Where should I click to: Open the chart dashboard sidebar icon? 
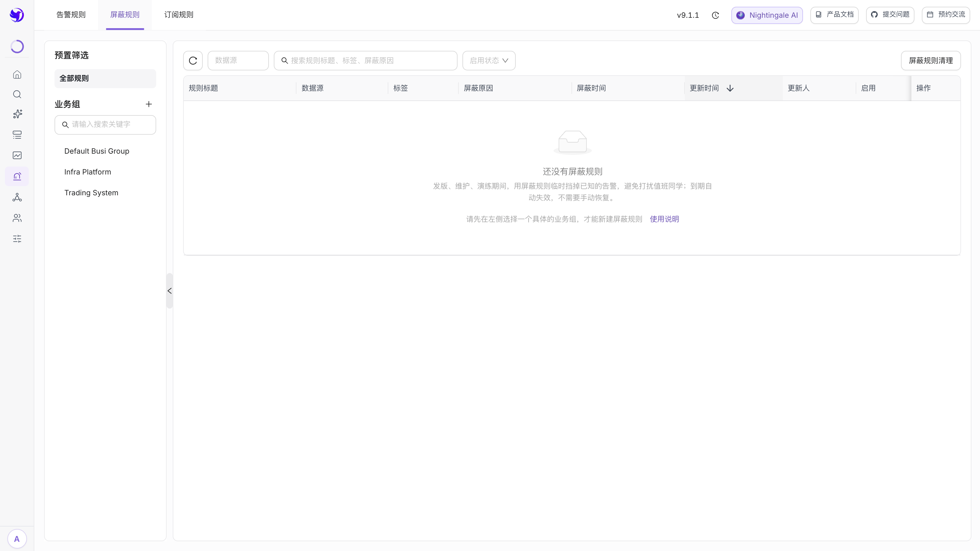click(x=17, y=155)
